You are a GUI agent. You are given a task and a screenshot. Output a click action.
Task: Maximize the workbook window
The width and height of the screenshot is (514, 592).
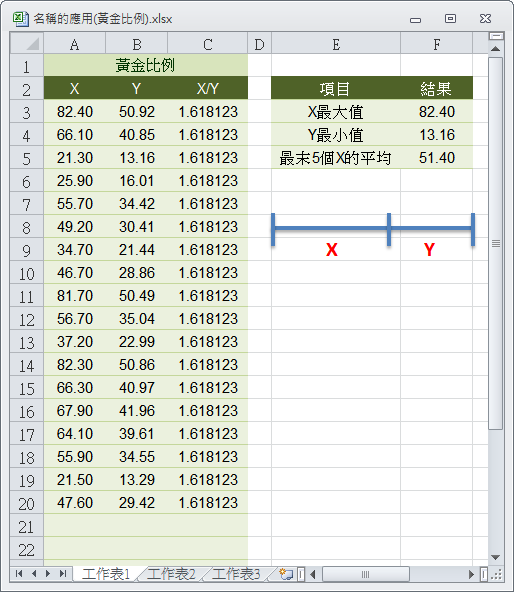450,18
